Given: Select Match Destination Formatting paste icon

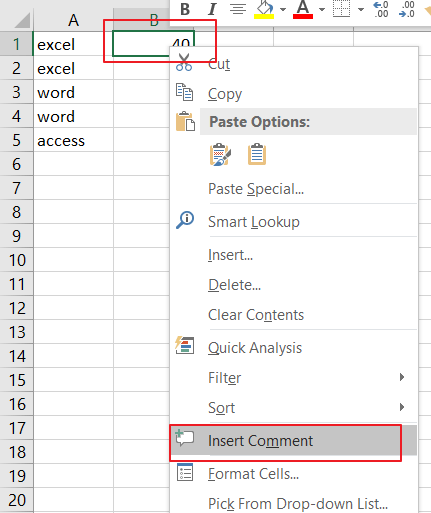Looking at the screenshot, I should click(257, 154).
